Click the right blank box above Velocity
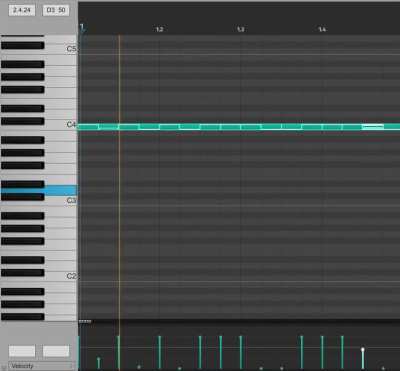Image resolution: width=400 pixels, height=371 pixels. point(56,351)
